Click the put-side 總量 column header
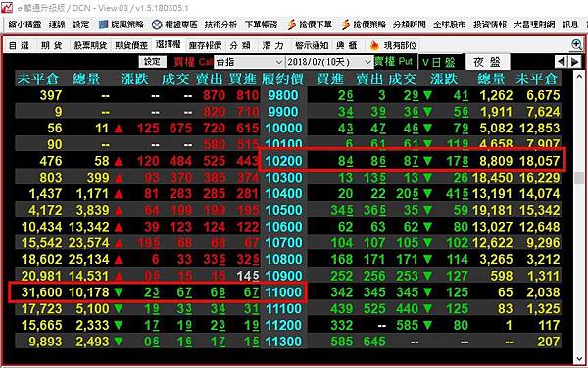 point(492,79)
